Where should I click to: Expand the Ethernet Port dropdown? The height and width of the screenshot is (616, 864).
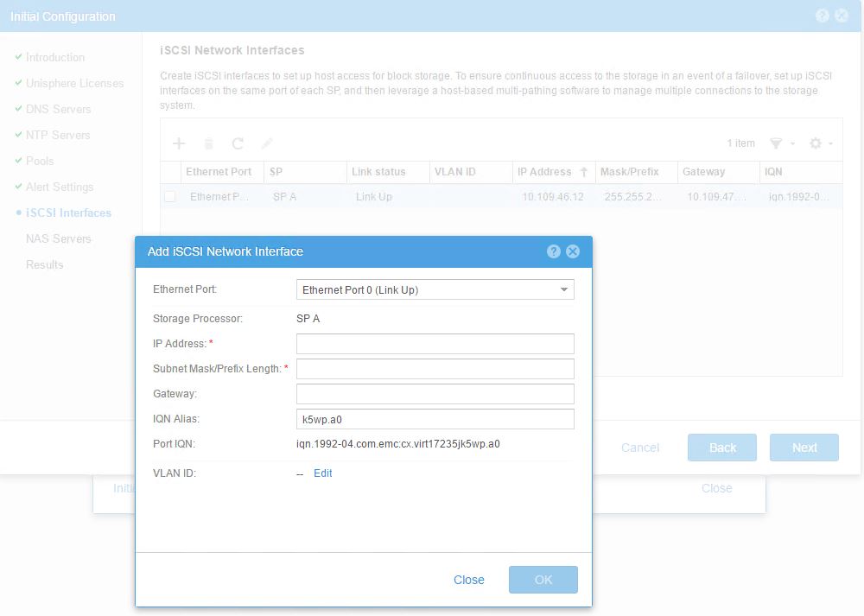(x=435, y=290)
